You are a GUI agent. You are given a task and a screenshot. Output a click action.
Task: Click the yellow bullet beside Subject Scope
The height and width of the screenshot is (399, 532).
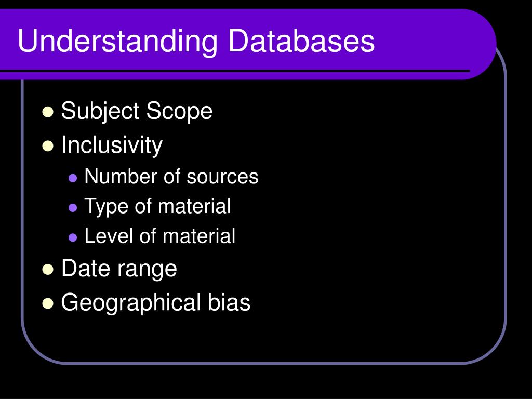48,112
